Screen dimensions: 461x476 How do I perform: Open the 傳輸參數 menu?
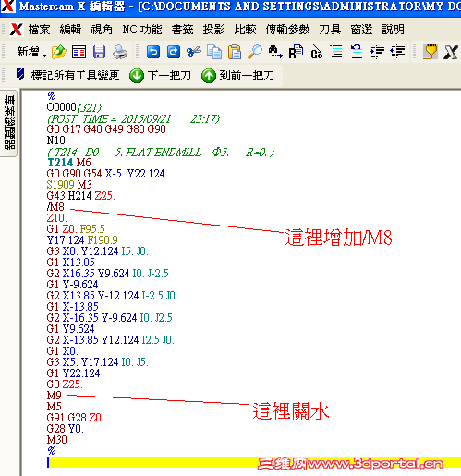pos(287,30)
